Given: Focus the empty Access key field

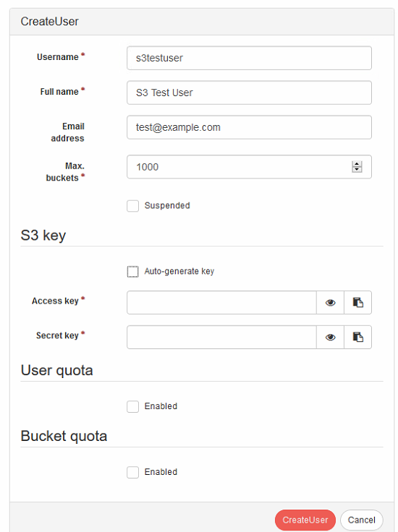Looking at the screenshot, I should coord(221,302).
